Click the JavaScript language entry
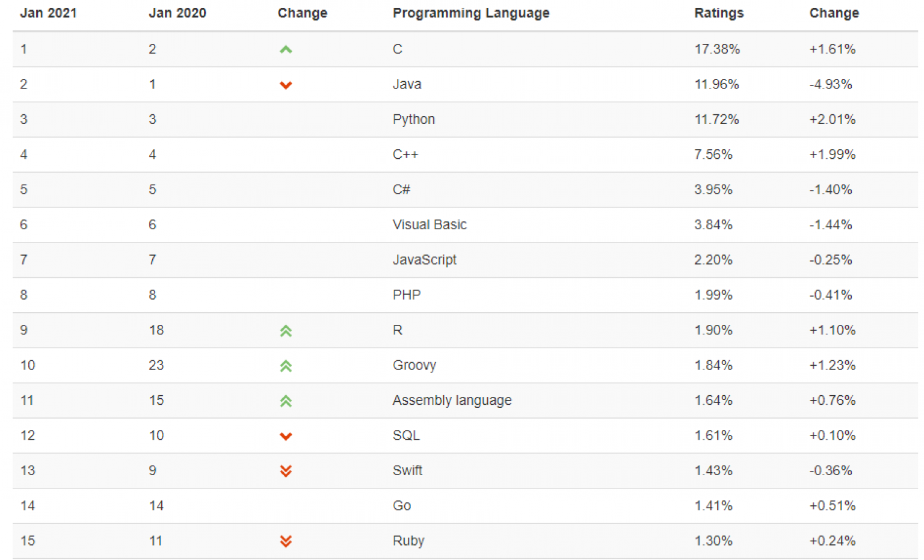 (x=425, y=260)
